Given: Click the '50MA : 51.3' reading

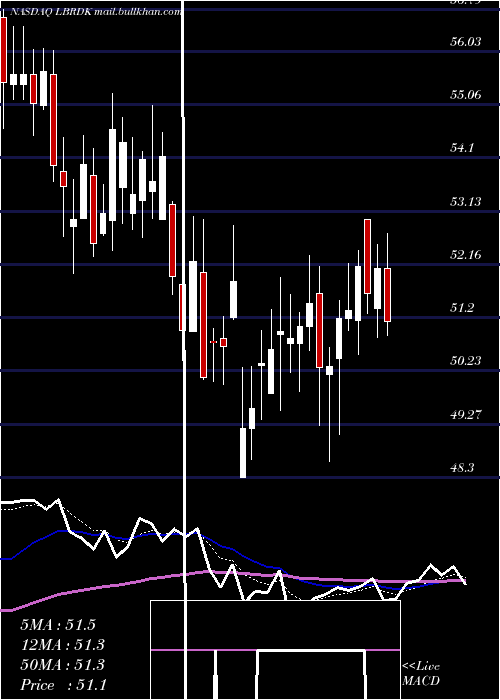Looking at the screenshot, I should pyautogui.click(x=62, y=665).
